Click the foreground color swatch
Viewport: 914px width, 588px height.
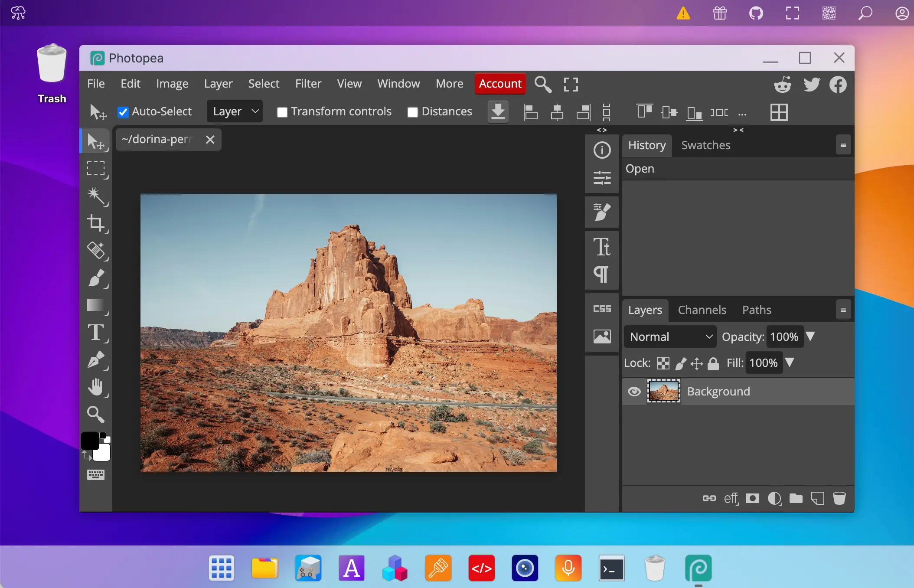(x=91, y=441)
